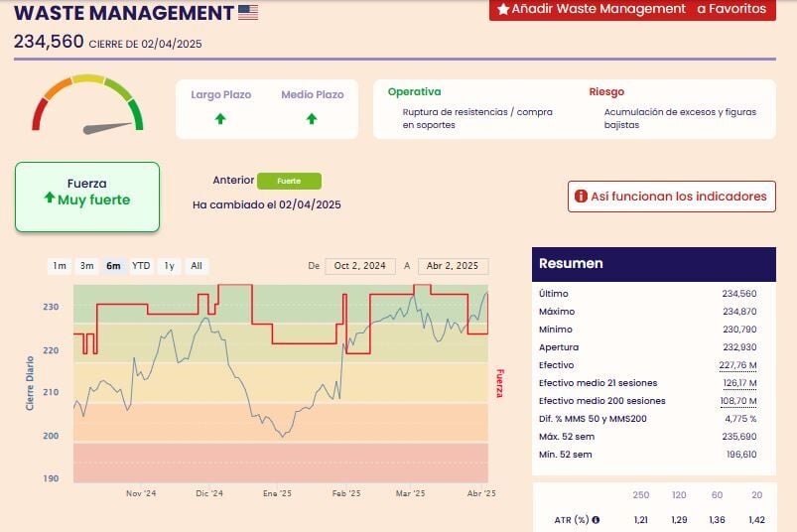Image resolution: width=797 pixels, height=532 pixels.
Task: Click the Máx. 52 sem value 235,690
Action: tap(739, 437)
